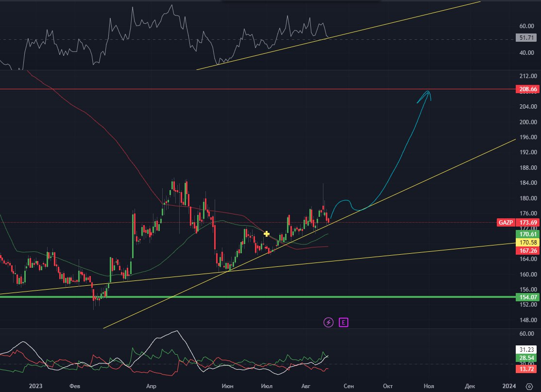The image size is (541, 392).
Task: Open the purple E earnings marker
Action: pyautogui.click(x=345, y=322)
